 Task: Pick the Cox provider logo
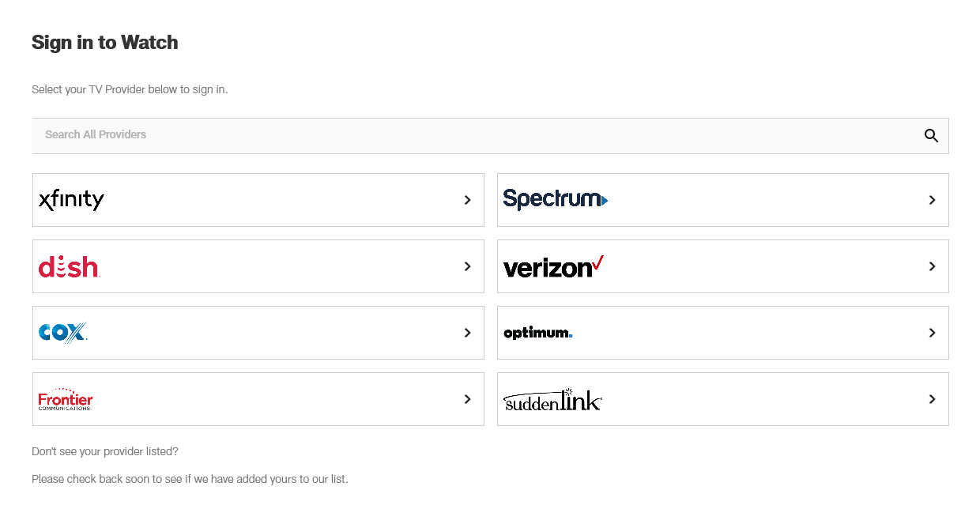[x=62, y=333]
